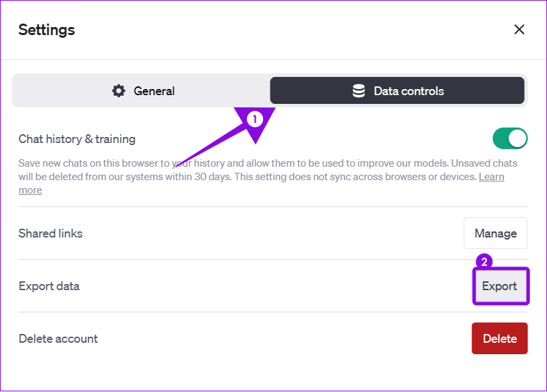The height and width of the screenshot is (392, 547).
Task: Switch to the General tab
Action: (143, 91)
